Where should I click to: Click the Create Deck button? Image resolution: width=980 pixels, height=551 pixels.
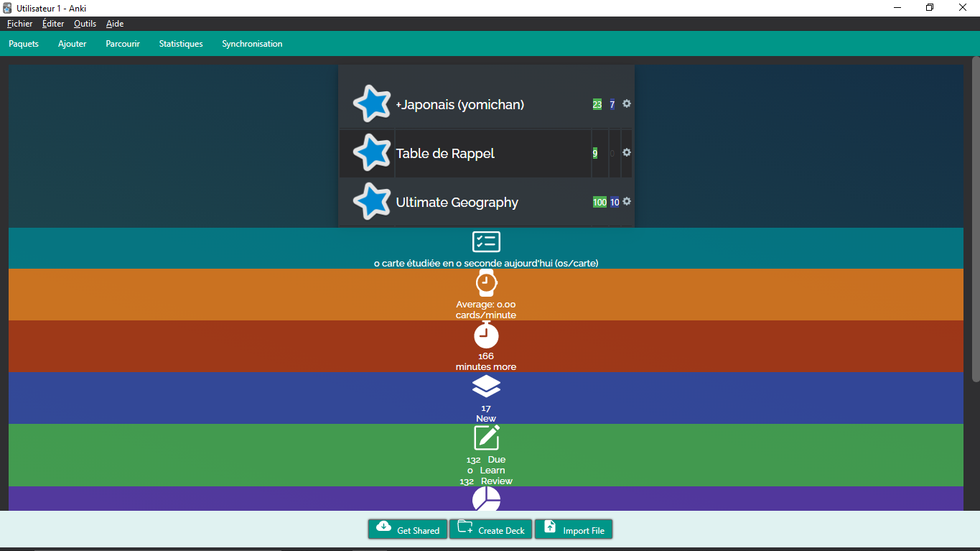tap(491, 529)
